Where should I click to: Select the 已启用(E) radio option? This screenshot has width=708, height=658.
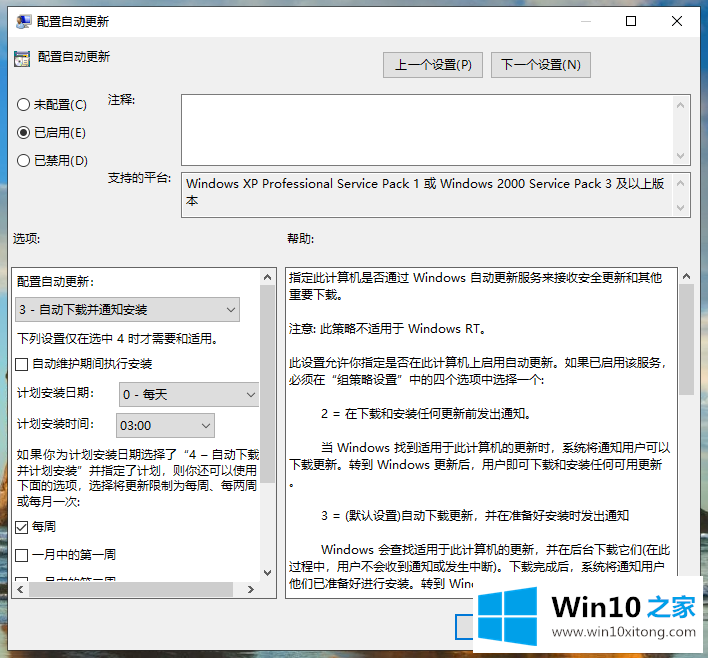pyautogui.click(x=51, y=133)
